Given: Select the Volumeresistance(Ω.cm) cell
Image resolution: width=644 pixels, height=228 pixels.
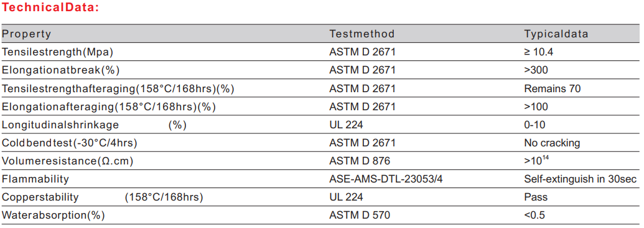Looking at the screenshot, I should tap(68, 161).
